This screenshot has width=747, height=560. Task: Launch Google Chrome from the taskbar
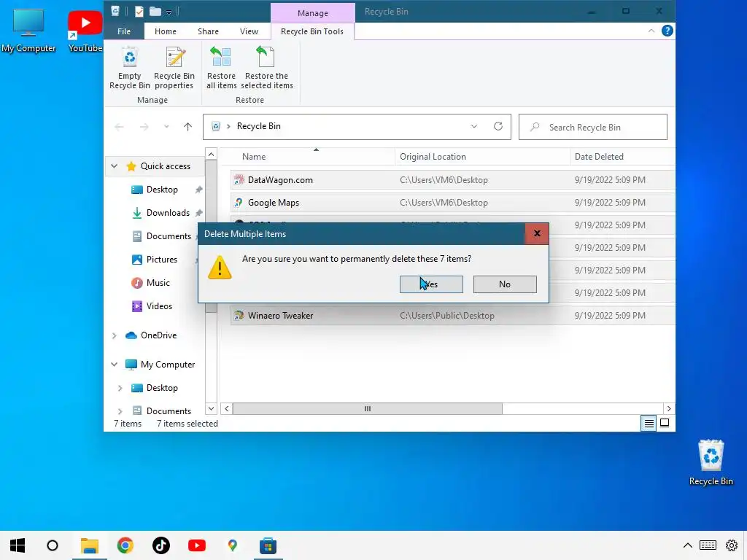point(125,545)
